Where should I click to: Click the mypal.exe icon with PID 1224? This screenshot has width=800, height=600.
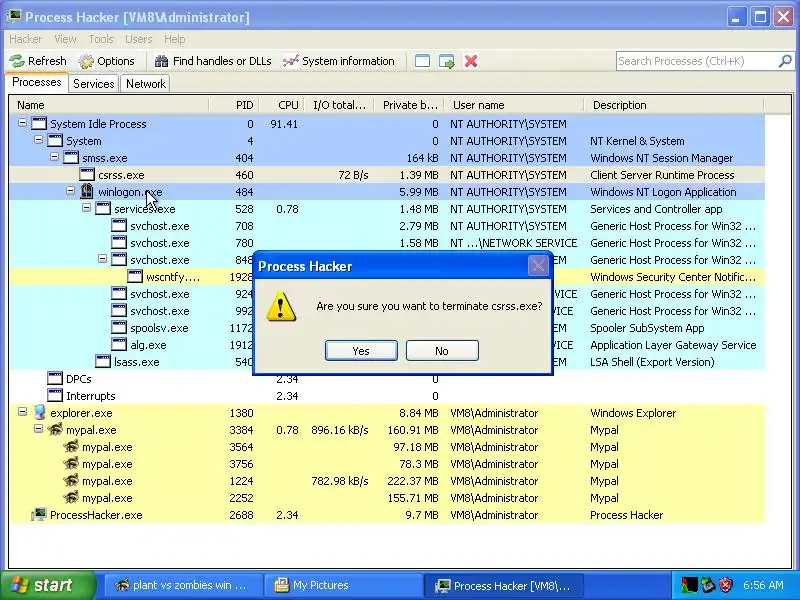coord(71,481)
